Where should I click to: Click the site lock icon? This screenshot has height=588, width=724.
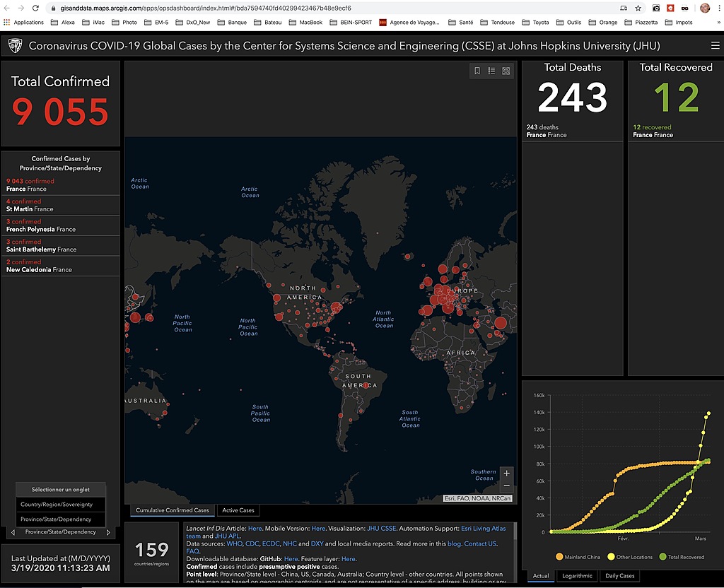(53, 8)
